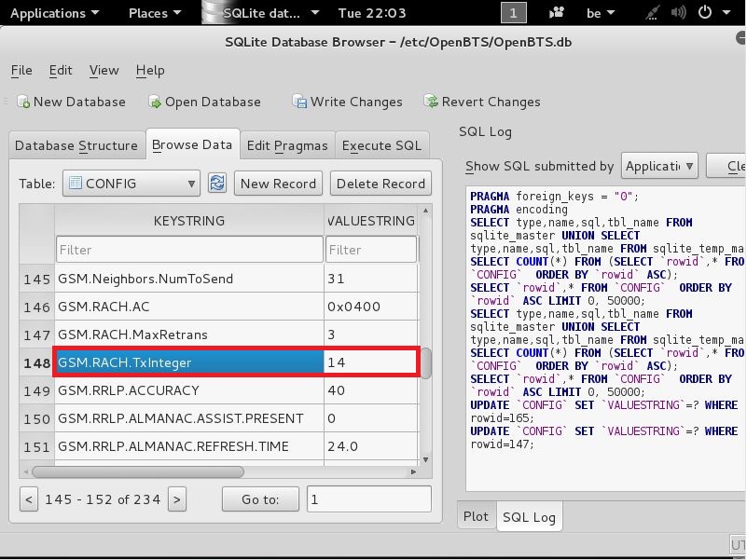Expand the Table CONFIG combo box
The image size is (747, 560).
coord(131,184)
